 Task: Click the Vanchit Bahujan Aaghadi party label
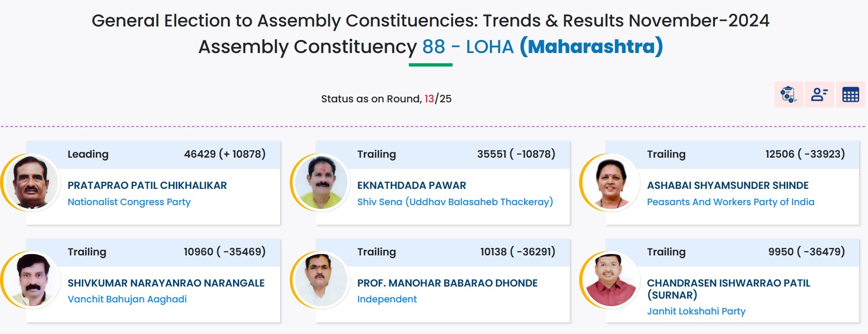pos(127,299)
